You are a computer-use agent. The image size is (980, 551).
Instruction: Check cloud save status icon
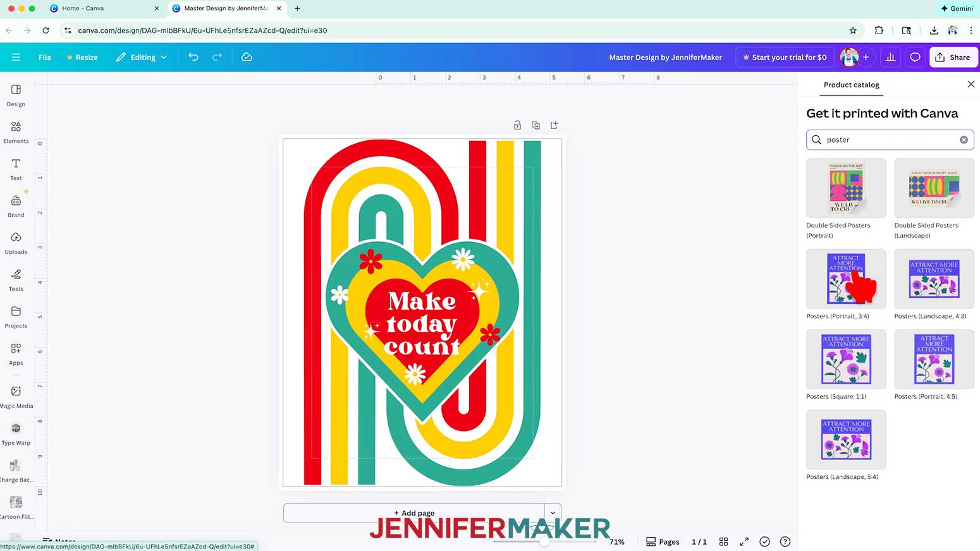247,57
